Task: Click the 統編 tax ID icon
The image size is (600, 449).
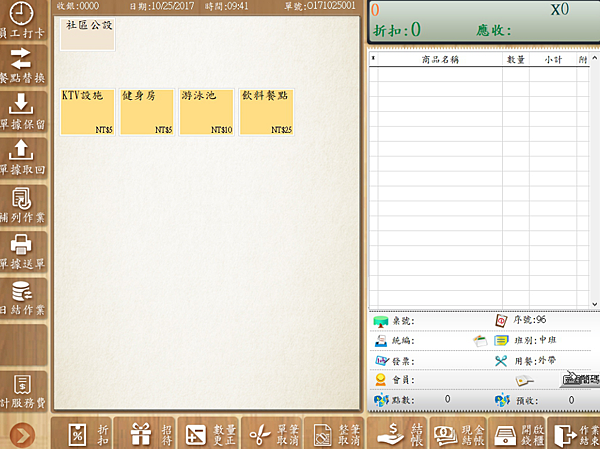Action: [x=381, y=340]
